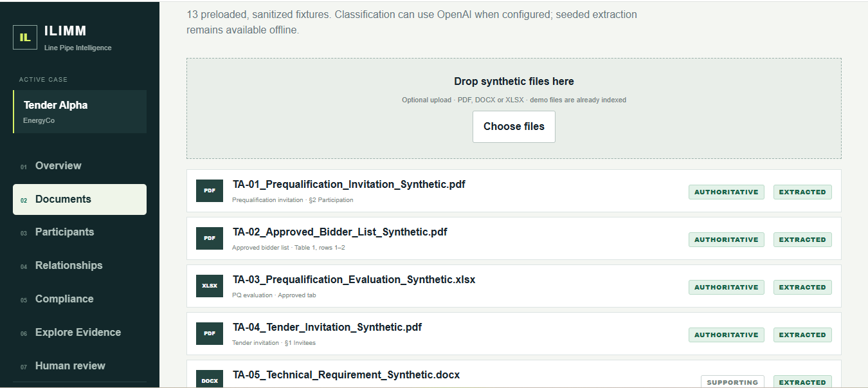Open TA-01_Prequalification_Invitation_Synthetic.pdf document
868x388 pixels.
(349, 185)
